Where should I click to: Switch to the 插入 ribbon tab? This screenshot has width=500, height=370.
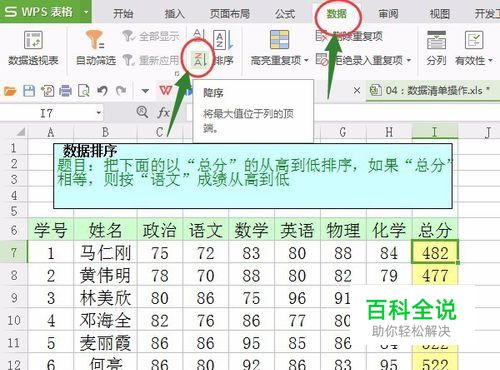175,14
